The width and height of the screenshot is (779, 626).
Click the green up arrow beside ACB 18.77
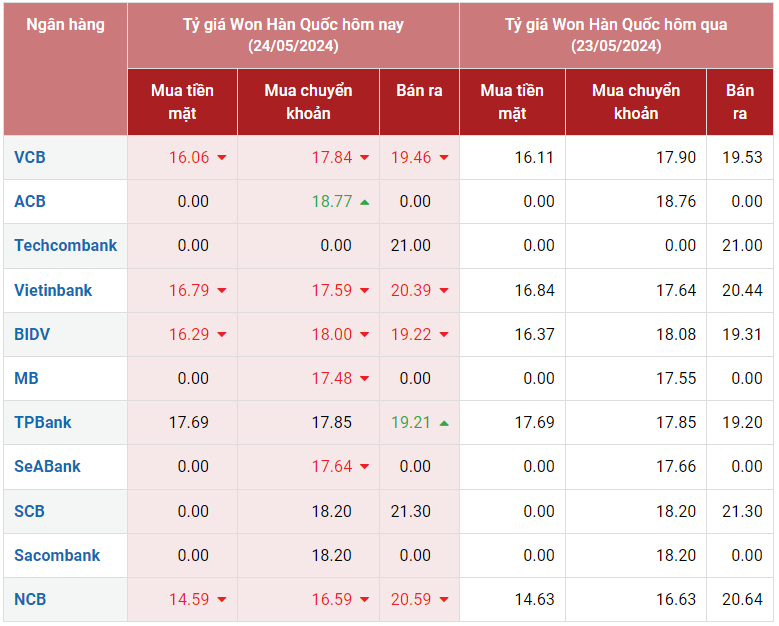(364, 202)
